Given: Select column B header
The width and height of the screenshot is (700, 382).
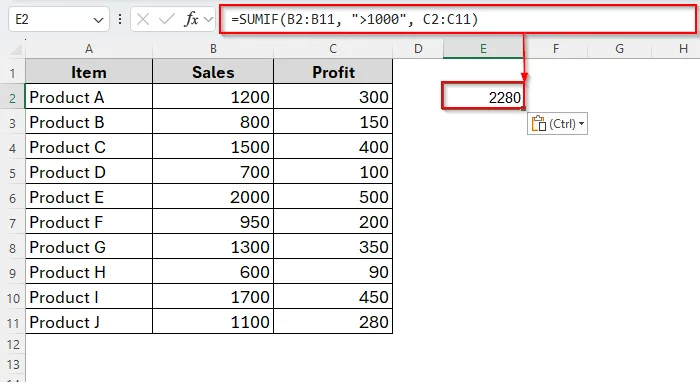Looking at the screenshot, I should 213,49.
